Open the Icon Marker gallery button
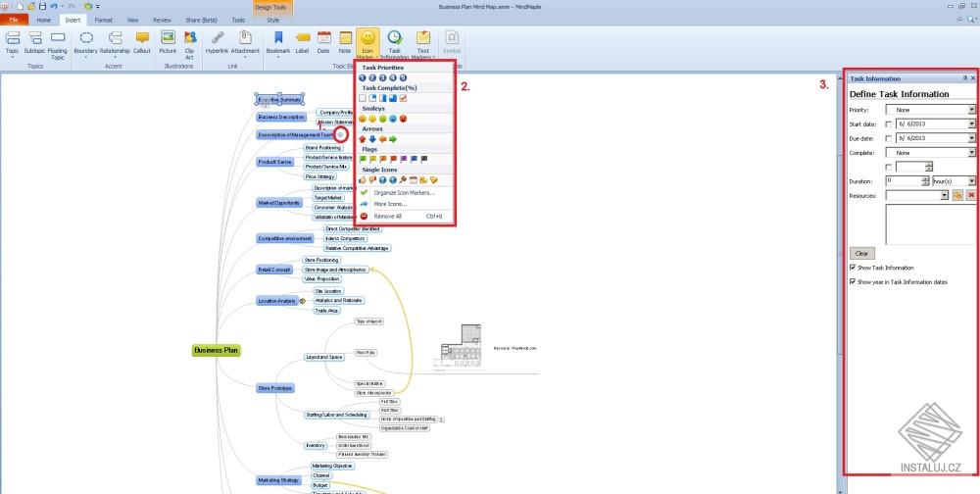 coord(367,44)
